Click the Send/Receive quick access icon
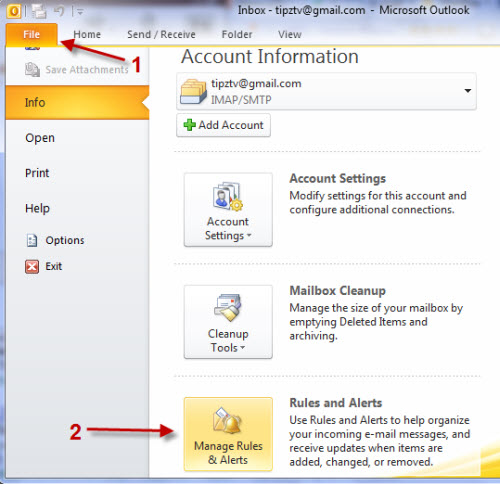The image size is (500, 484). (x=39, y=11)
